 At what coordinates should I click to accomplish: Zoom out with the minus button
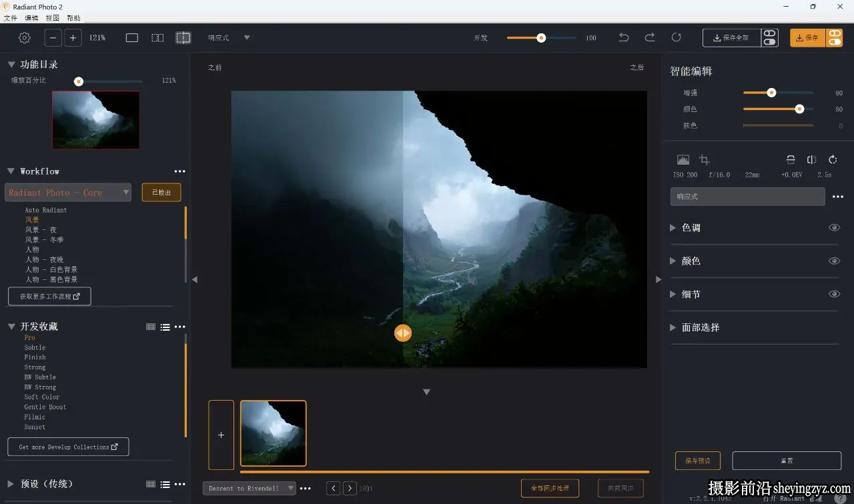[x=53, y=38]
